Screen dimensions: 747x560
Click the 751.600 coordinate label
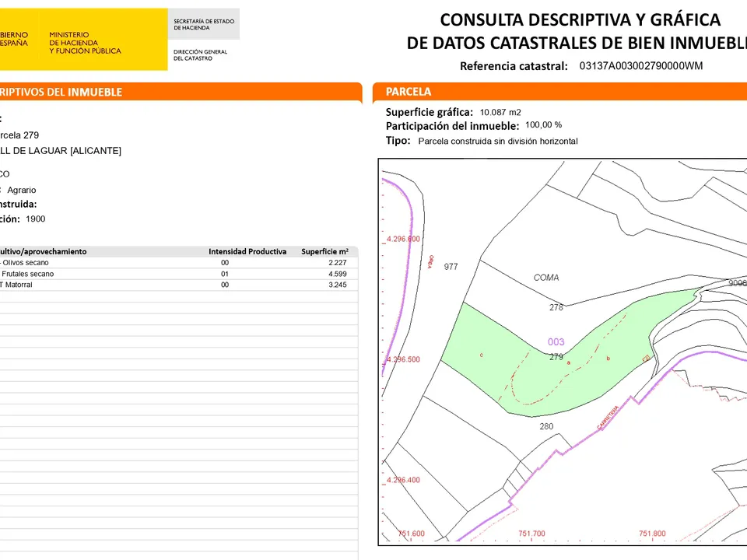pos(411,534)
